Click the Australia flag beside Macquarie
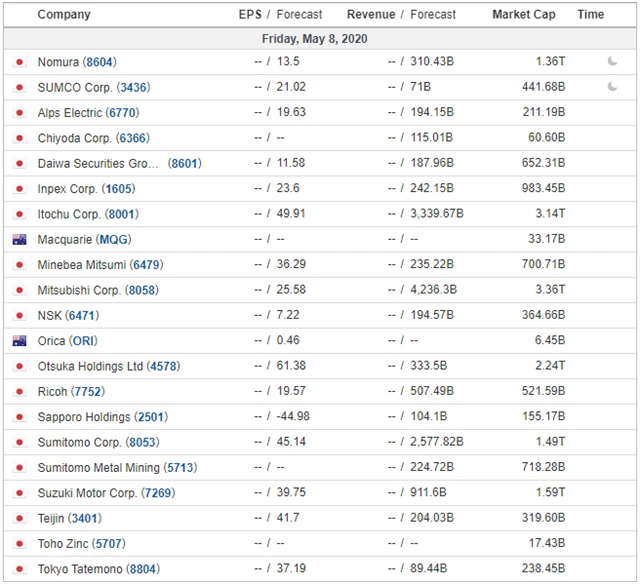This screenshot has width=640, height=584. point(18,240)
